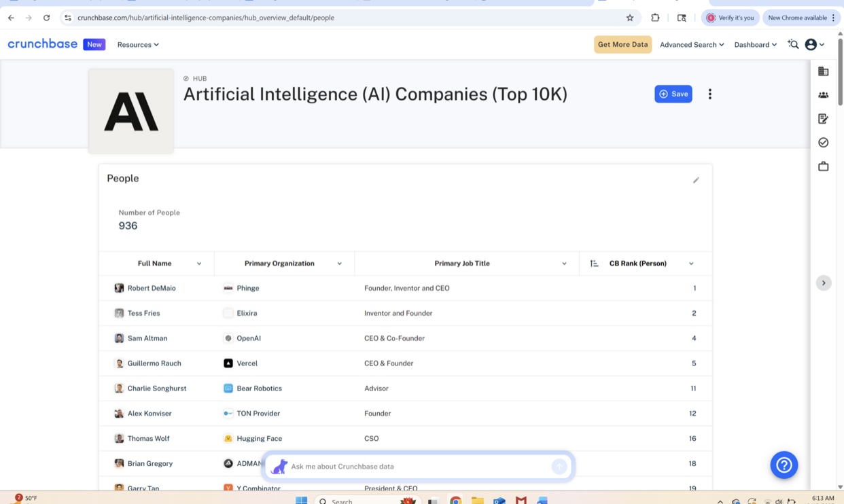Image resolution: width=844 pixels, height=504 pixels.
Task: Open the Primary Job Title column menu
Action: [x=564, y=264]
